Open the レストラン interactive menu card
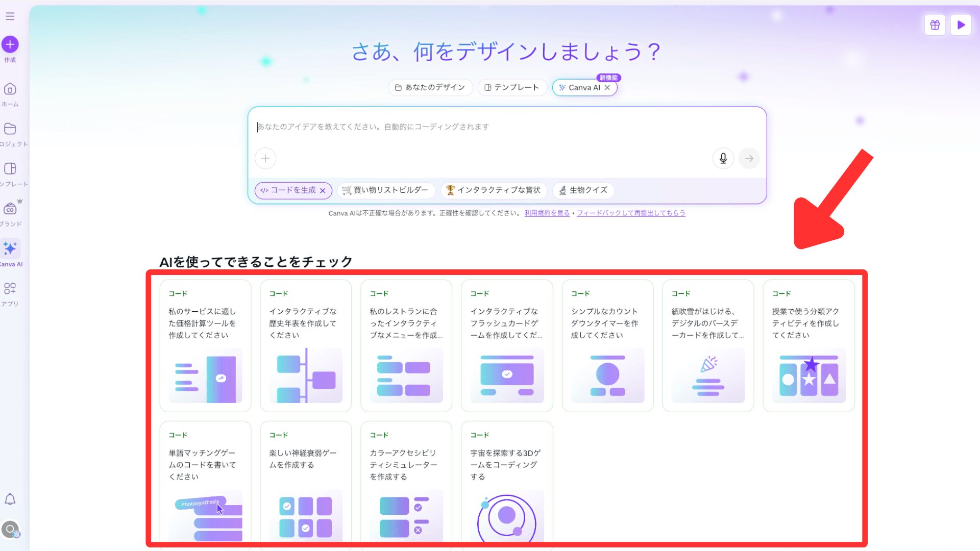The image size is (980, 551). click(406, 345)
